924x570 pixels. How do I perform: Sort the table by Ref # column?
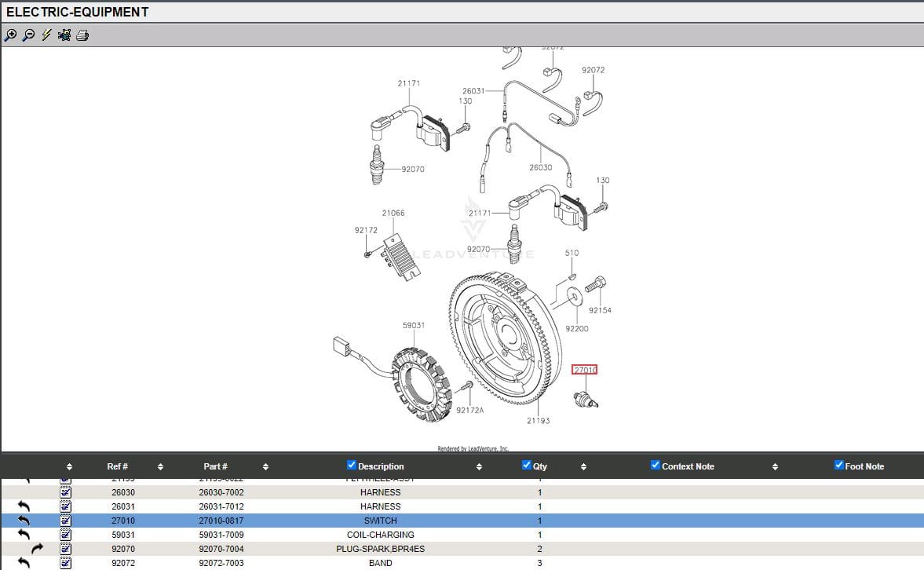[118, 466]
